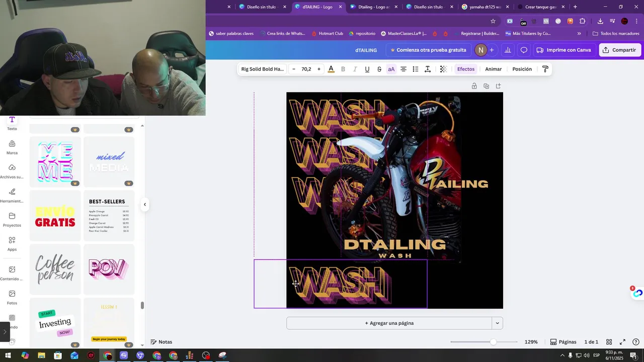Screen dimensions: 644x362
Task: Select Investing text template
Action: 55,323
